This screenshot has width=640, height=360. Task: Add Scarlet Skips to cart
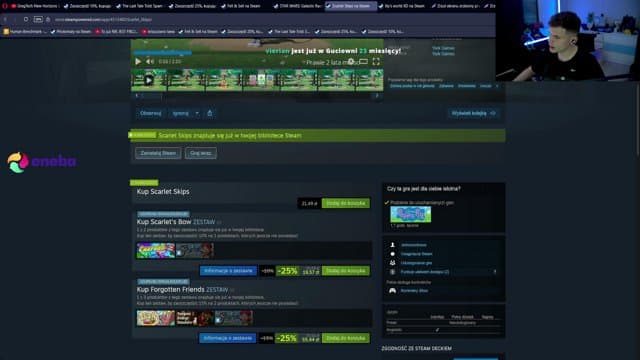[x=346, y=203]
